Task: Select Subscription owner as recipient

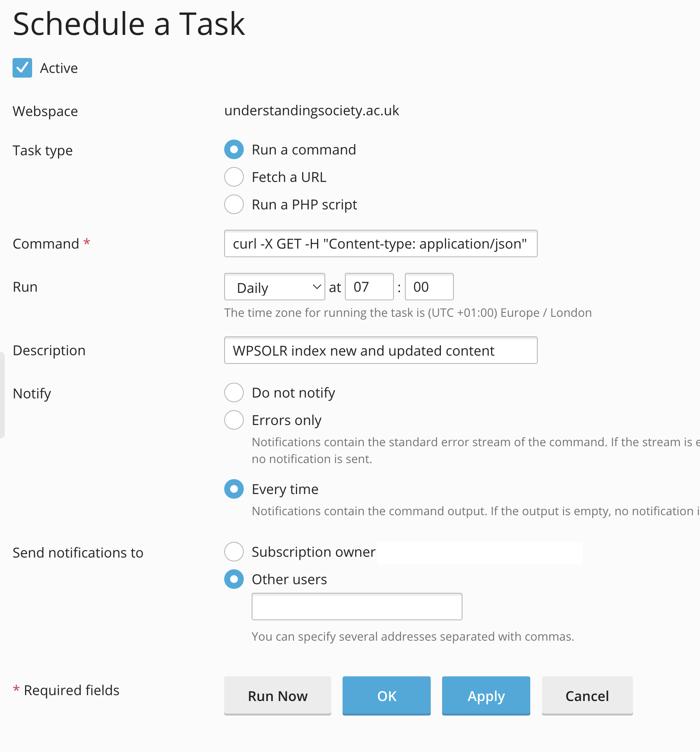Action: click(234, 552)
